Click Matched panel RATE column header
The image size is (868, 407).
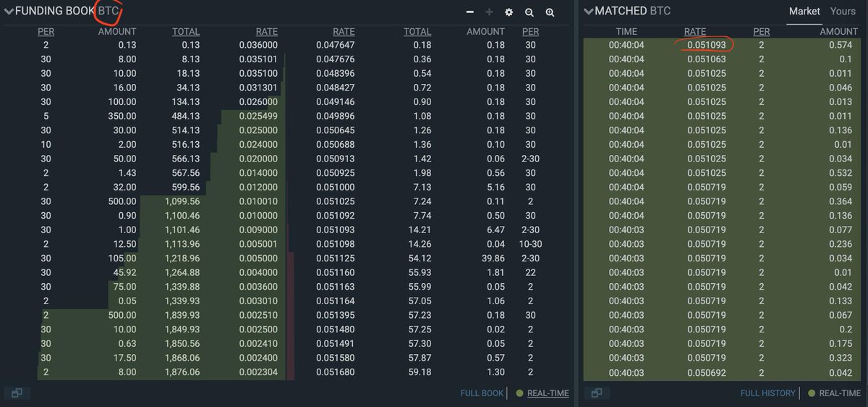click(x=695, y=32)
